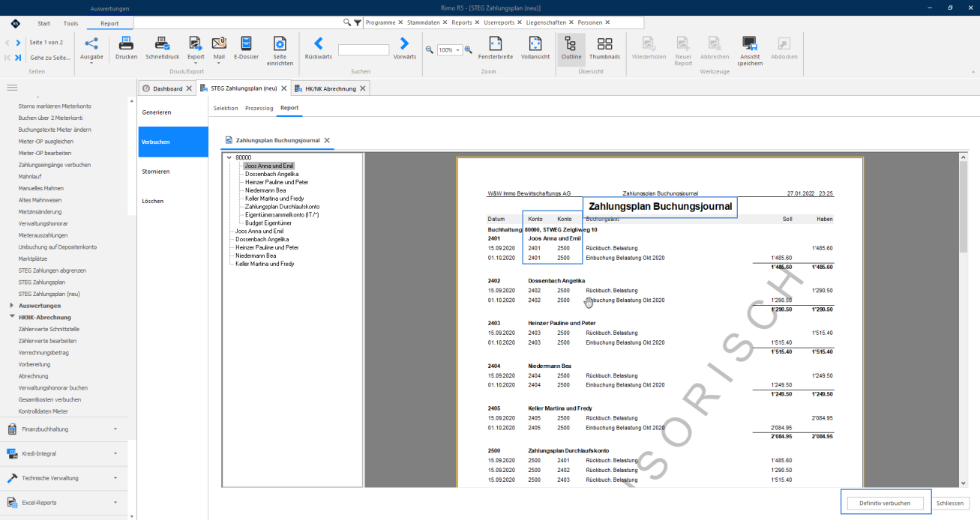Expand the Technische Verwaltung section

click(64, 478)
